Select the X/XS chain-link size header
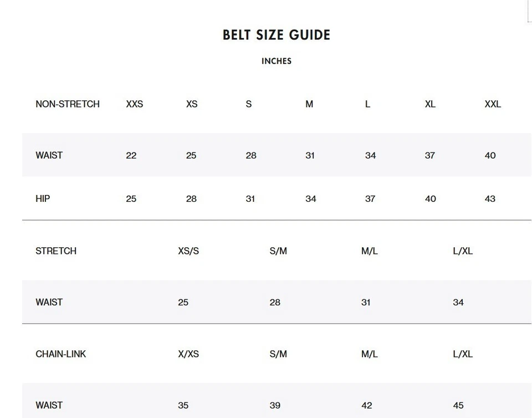The height and width of the screenshot is (418, 532). (x=188, y=354)
